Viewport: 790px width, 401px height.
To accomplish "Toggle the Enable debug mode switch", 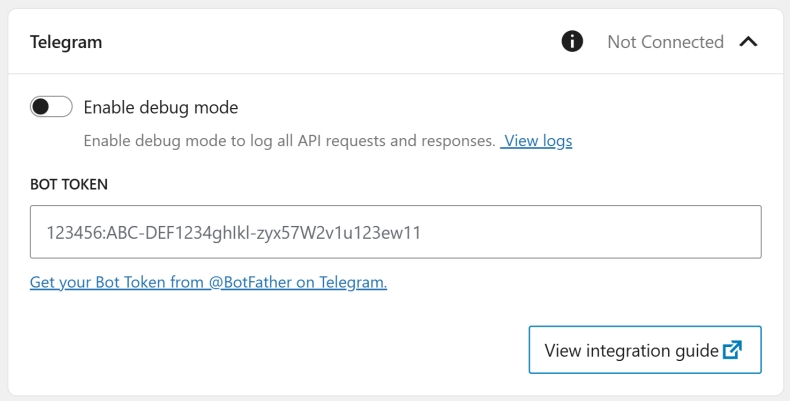I will (51, 107).
